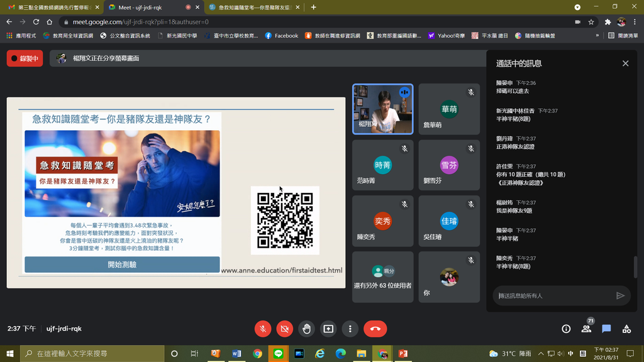The width and height of the screenshot is (644, 362).
Task: Turn on the microphone in Meet
Action: click(x=263, y=329)
